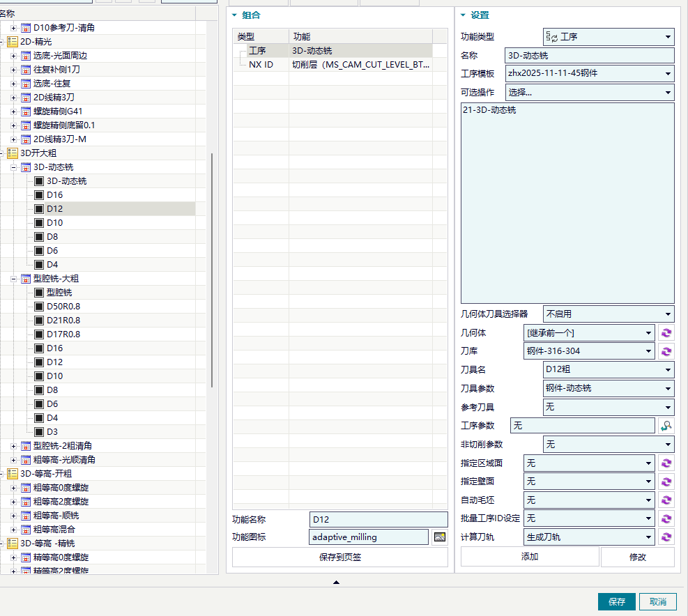Open the 几何体刀具选择器 dropdown
Image resolution: width=688 pixels, height=616 pixels.
609,314
